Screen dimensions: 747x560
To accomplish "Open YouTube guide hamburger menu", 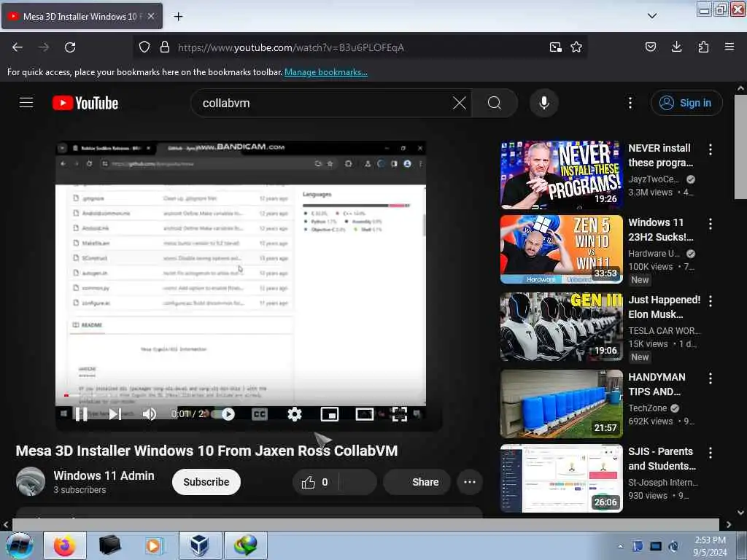I will point(26,103).
